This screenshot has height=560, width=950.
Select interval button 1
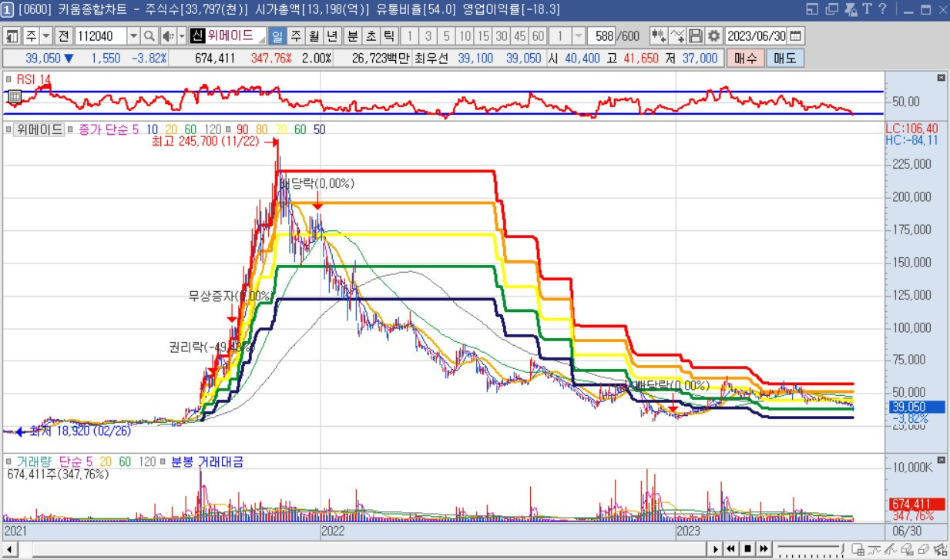411,36
